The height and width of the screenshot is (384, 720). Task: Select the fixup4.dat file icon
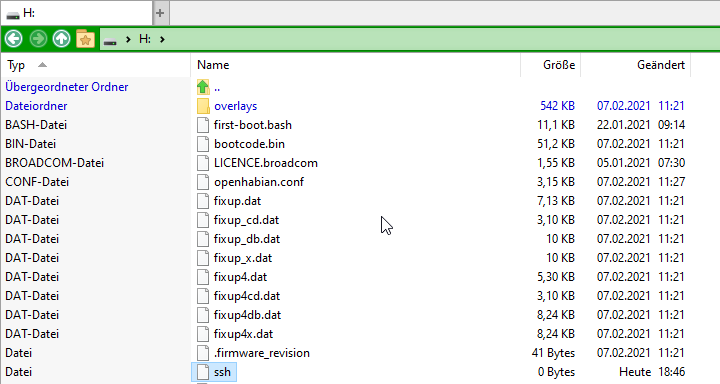[203, 277]
